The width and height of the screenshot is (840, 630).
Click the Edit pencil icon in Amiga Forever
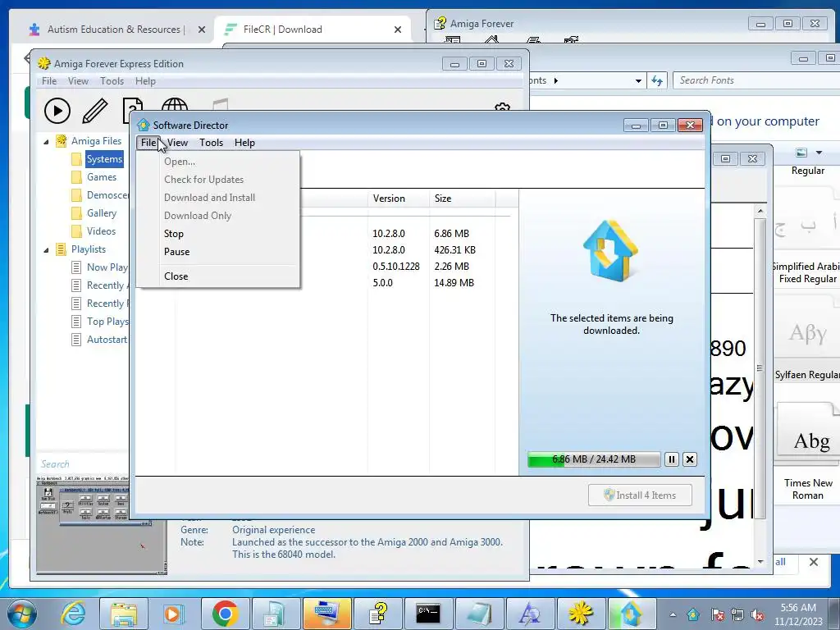tap(95, 111)
